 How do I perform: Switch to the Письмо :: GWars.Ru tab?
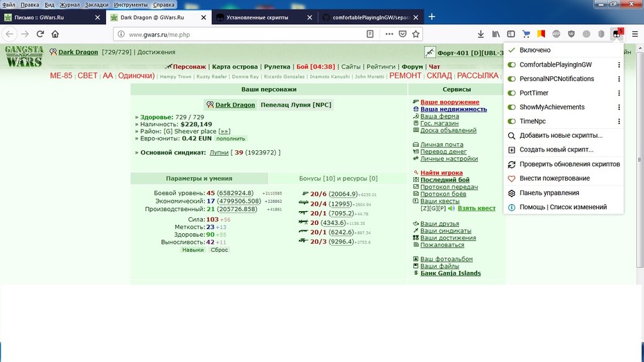click(53, 17)
